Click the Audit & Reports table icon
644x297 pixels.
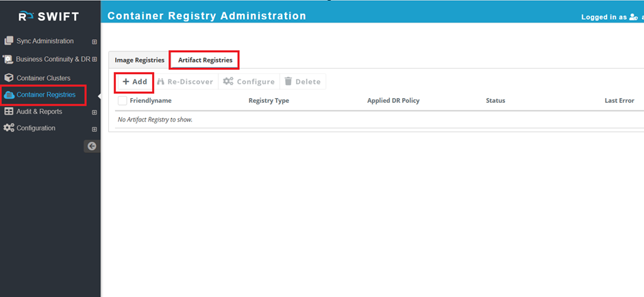point(9,112)
